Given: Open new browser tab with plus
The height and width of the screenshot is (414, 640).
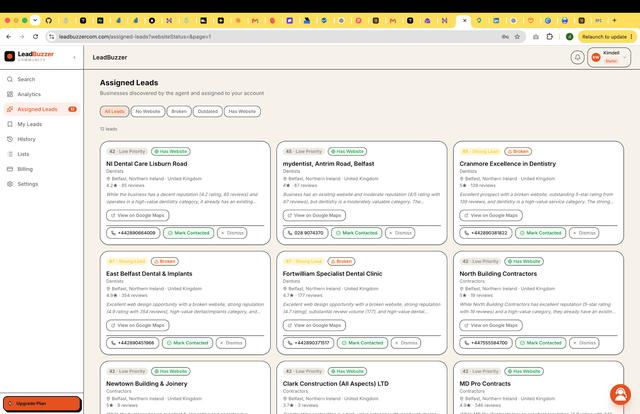Looking at the screenshot, I should click(614, 20).
